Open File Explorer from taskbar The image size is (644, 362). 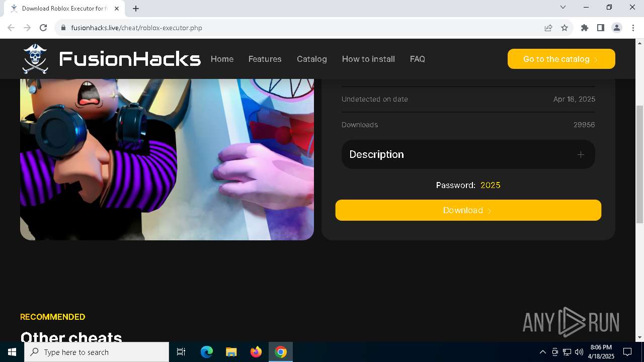(x=231, y=352)
